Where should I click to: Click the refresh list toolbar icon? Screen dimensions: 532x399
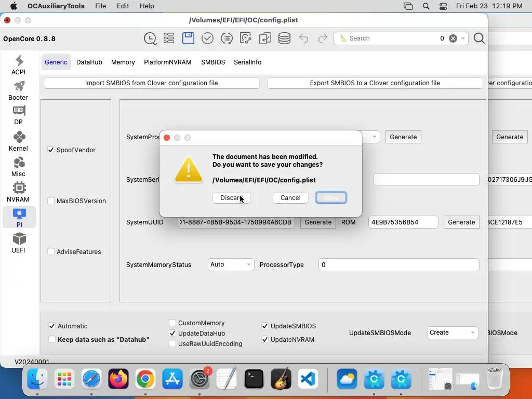pyautogui.click(x=227, y=38)
